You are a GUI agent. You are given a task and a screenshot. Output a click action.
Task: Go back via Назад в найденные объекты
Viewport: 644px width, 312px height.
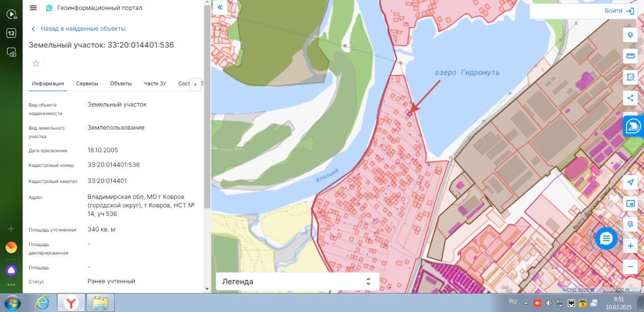78,29
